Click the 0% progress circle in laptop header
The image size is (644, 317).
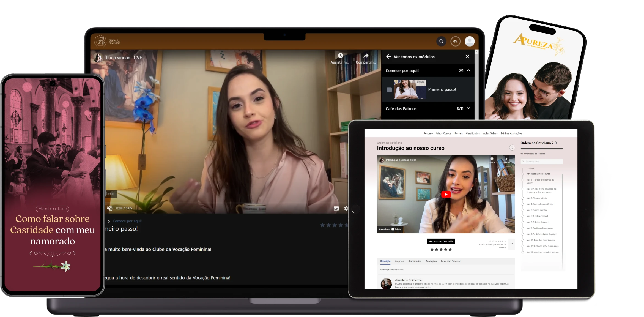pos(456,42)
